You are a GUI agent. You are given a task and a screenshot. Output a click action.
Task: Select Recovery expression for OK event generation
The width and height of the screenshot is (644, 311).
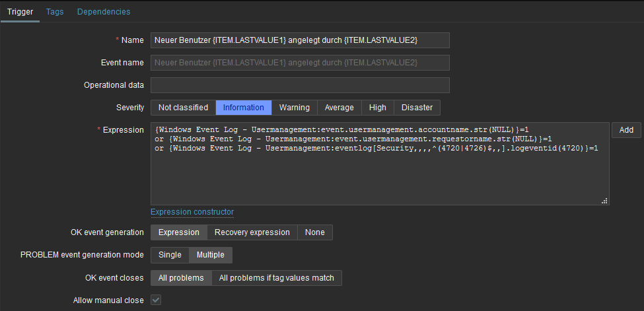point(252,232)
